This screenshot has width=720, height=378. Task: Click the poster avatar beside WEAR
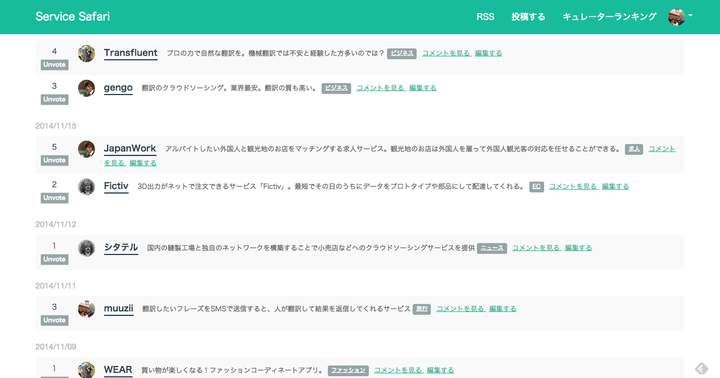tap(86, 370)
